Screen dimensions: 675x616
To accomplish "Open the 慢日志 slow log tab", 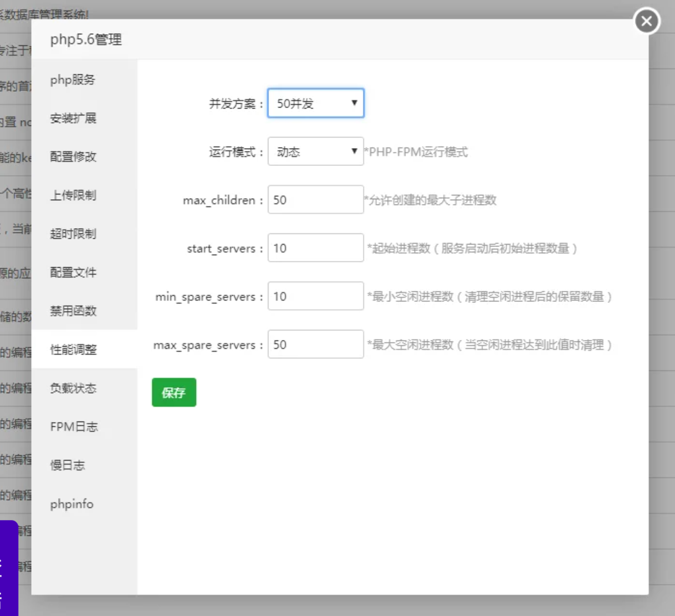I will pos(67,465).
